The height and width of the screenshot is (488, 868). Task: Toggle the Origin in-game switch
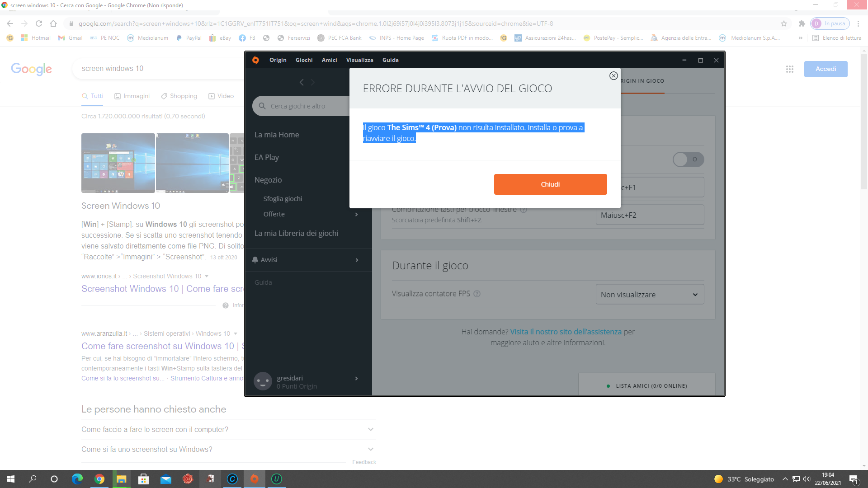tap(688, 159)
